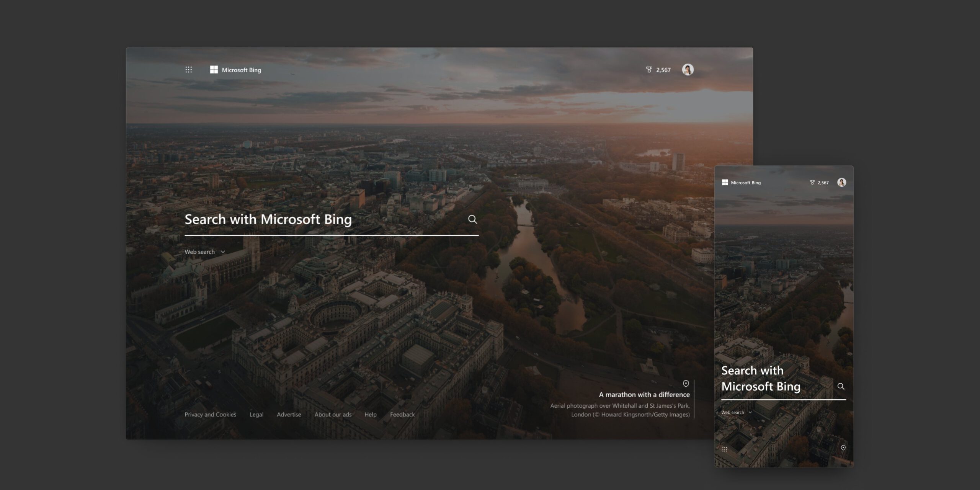
Task: Click the 2,567 points count in desktop header
Action: tap(663, 70)
